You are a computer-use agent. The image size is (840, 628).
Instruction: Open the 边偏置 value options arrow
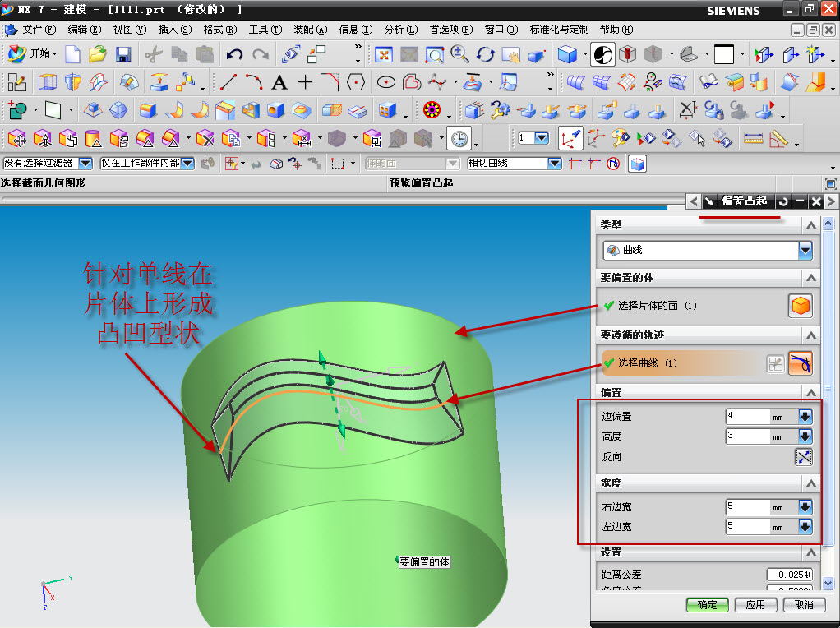pos(805,417)
